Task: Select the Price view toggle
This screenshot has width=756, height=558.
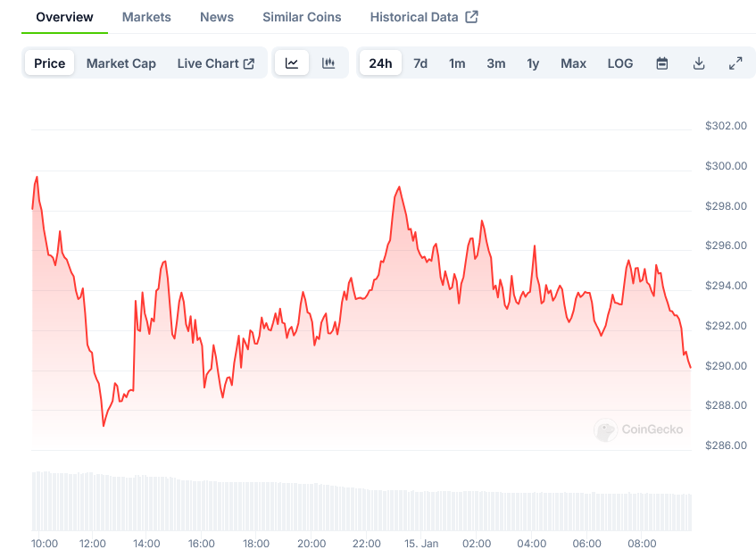Action: pos(50,63)
